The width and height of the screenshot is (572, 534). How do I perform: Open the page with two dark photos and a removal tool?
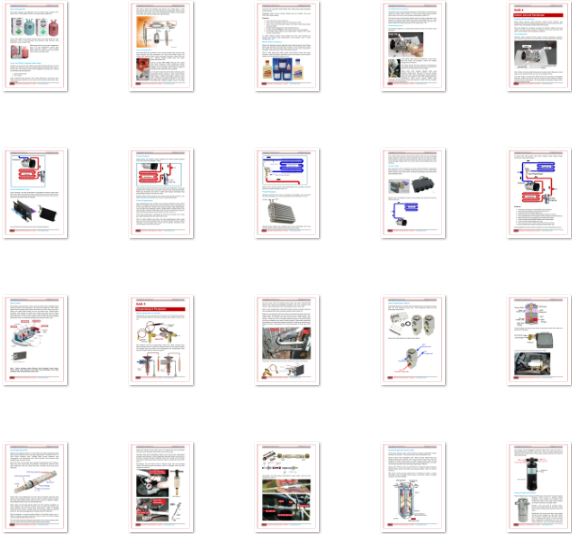161,488
